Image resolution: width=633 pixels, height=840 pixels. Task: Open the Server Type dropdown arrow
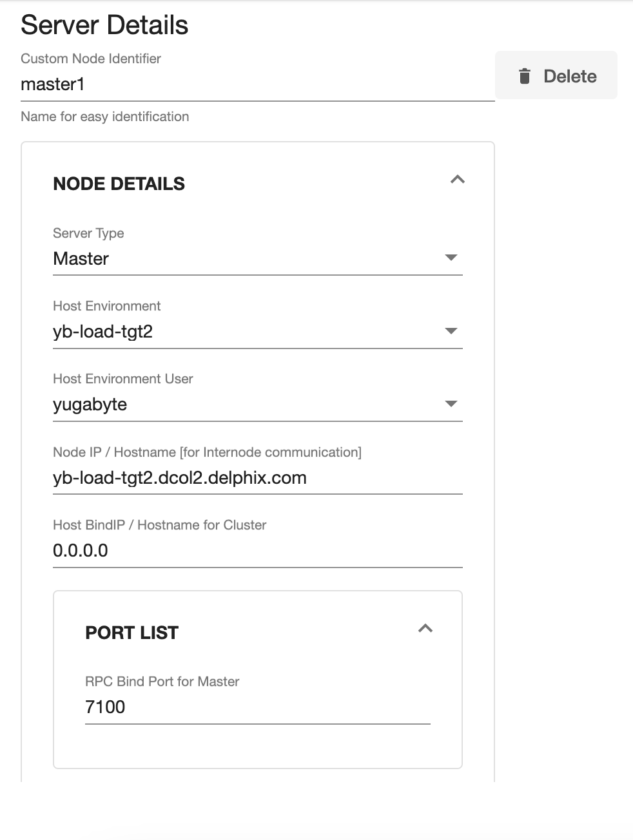(x=451, y=258)
